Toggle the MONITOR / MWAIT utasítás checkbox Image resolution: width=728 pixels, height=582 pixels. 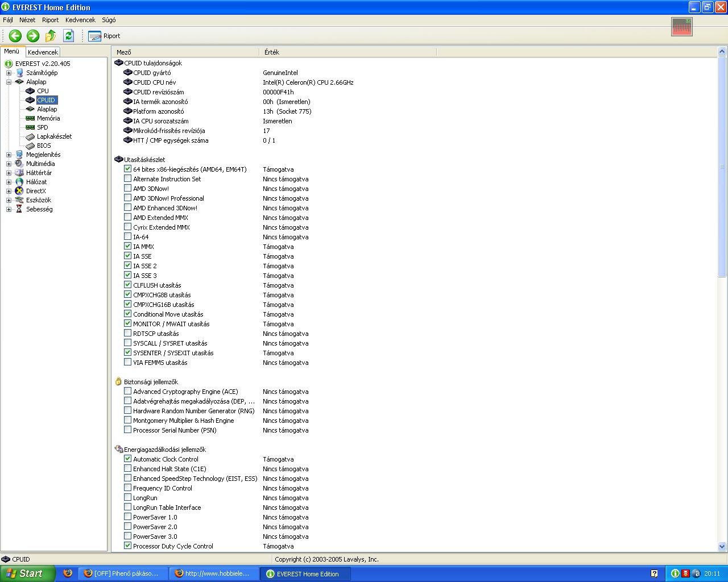[x=127, y=323]
